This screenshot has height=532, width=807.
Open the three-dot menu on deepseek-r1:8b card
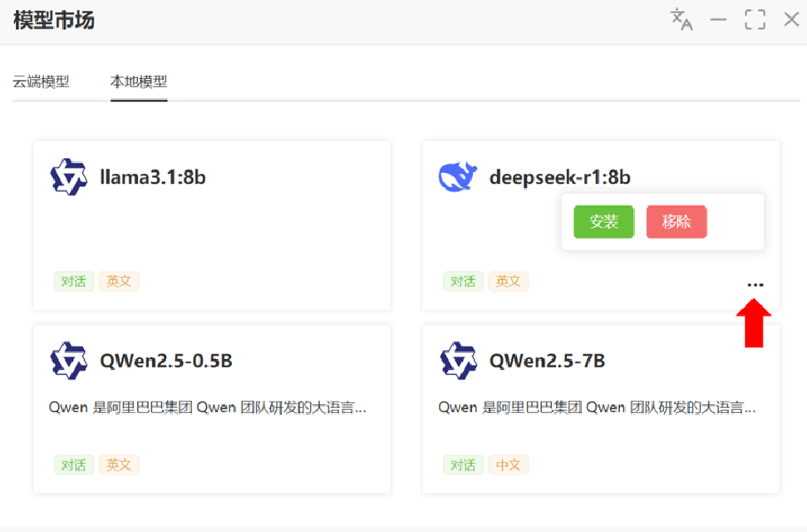pos(755,284)
